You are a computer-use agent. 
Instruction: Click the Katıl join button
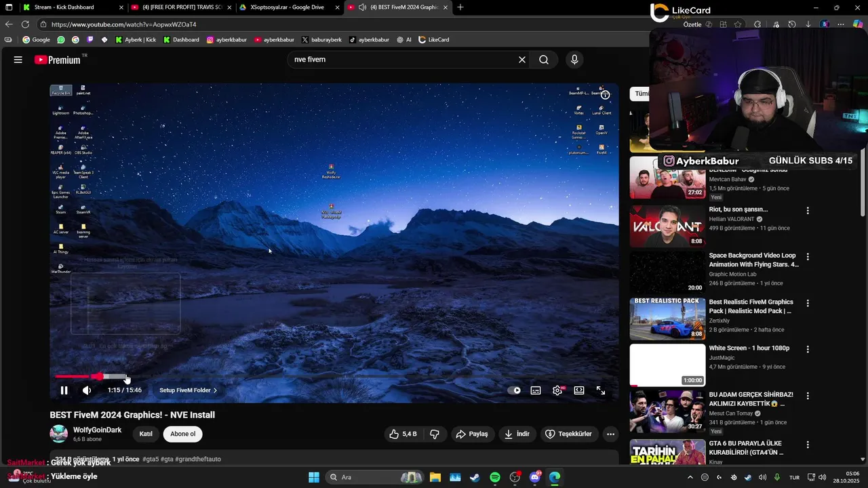146,434
